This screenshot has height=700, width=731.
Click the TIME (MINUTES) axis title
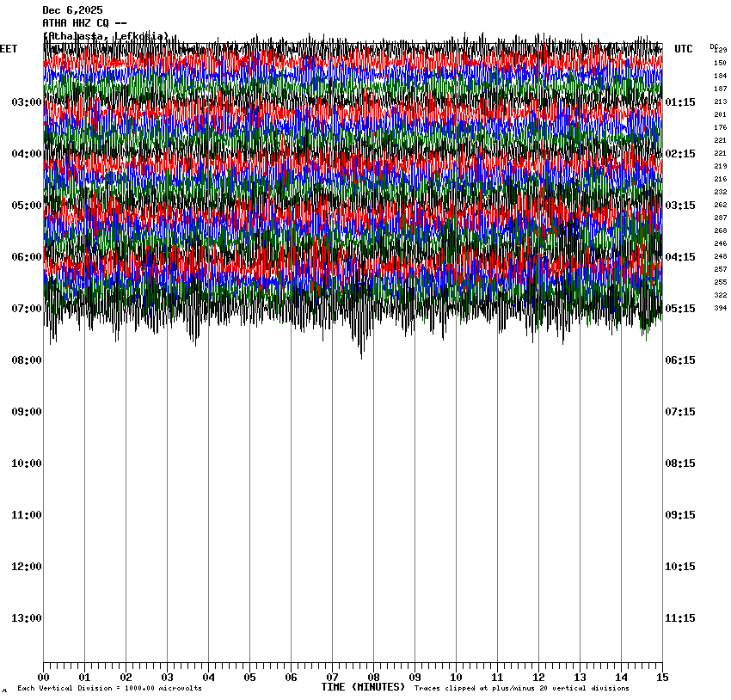pos(363,687)
